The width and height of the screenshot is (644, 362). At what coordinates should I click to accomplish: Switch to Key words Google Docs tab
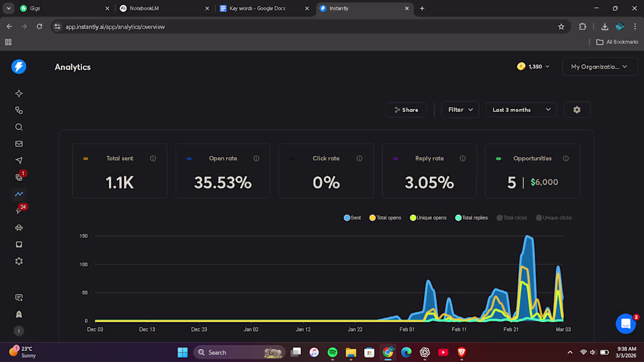pos(264,8)
